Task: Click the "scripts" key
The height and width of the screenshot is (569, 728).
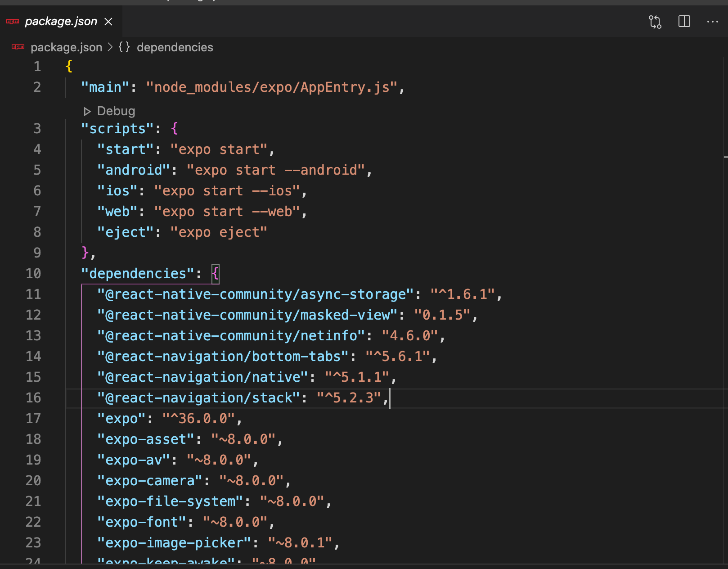Action: point(118,128)
